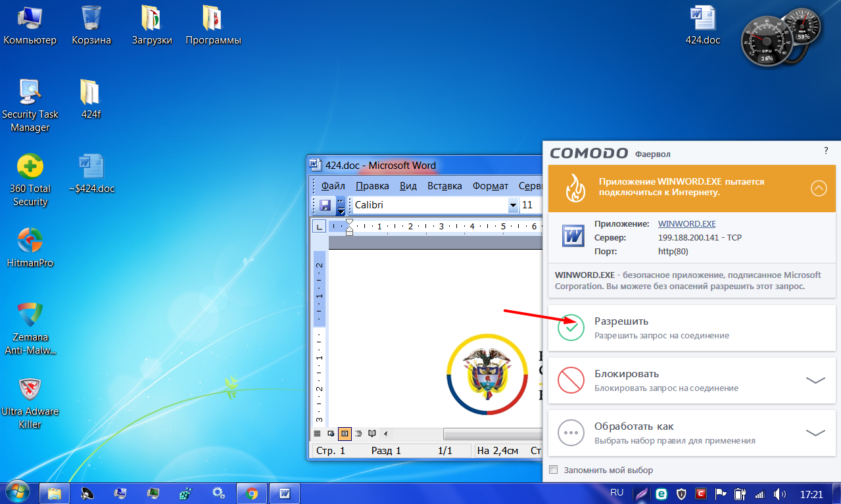841x504 pixels.
Task: Click the CPU meter gadget
Action: click(765, 41)
